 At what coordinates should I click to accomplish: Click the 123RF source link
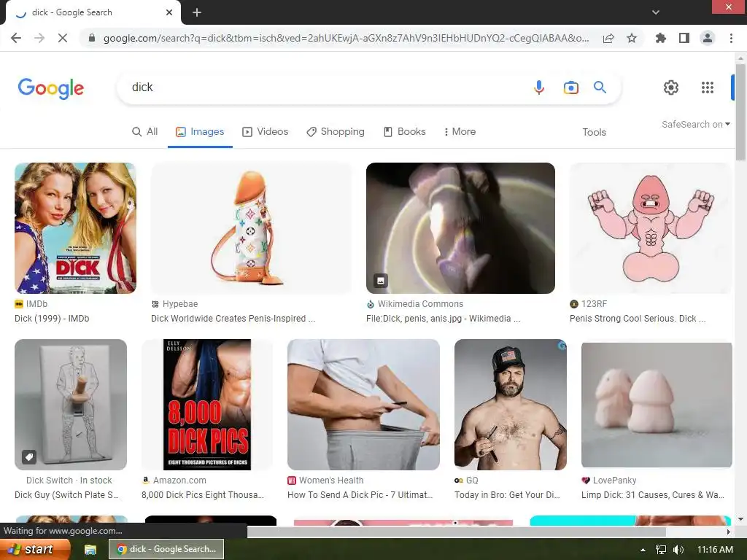[x=589, y=304]
